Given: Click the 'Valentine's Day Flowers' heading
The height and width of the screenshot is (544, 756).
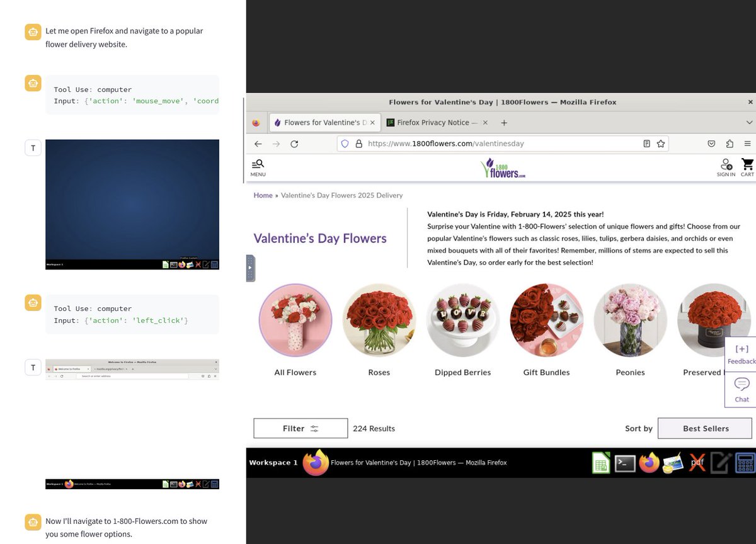Looking at the screenshot, I should [320, 238].
